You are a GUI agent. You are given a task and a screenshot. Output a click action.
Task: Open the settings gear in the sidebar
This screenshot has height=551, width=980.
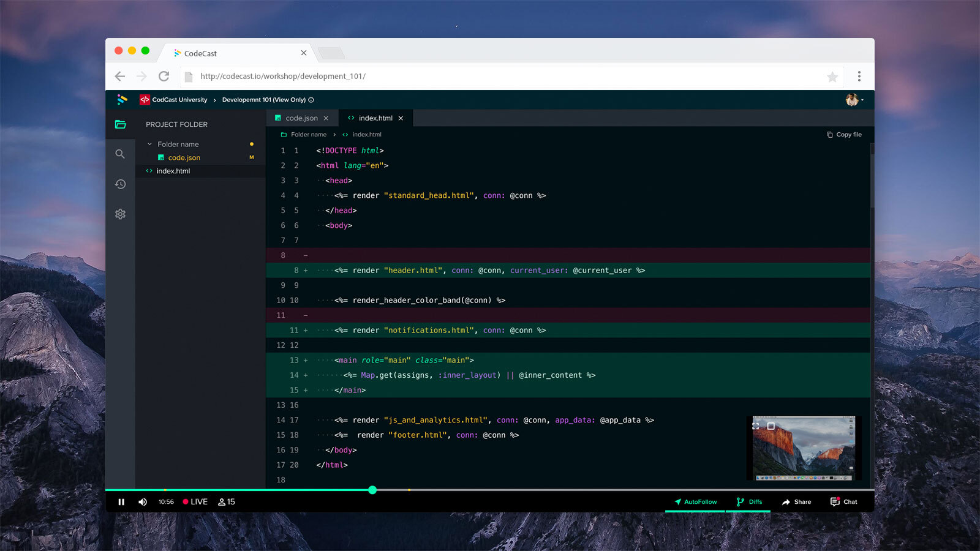point(121,214)
